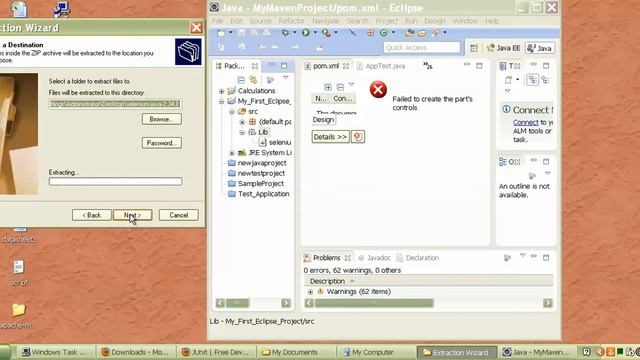The width and height of the screenshot is (640, 360).
Task: Open the Package Explorer view menu triangle
Action: click(286, 77)
